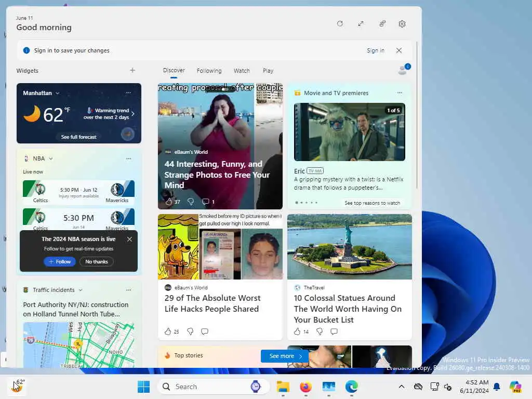Image resolution: width=532 pixels, height=399 pixels.
Task: Comment on the Colossal Statues article
Action: (x=334, y=331)
